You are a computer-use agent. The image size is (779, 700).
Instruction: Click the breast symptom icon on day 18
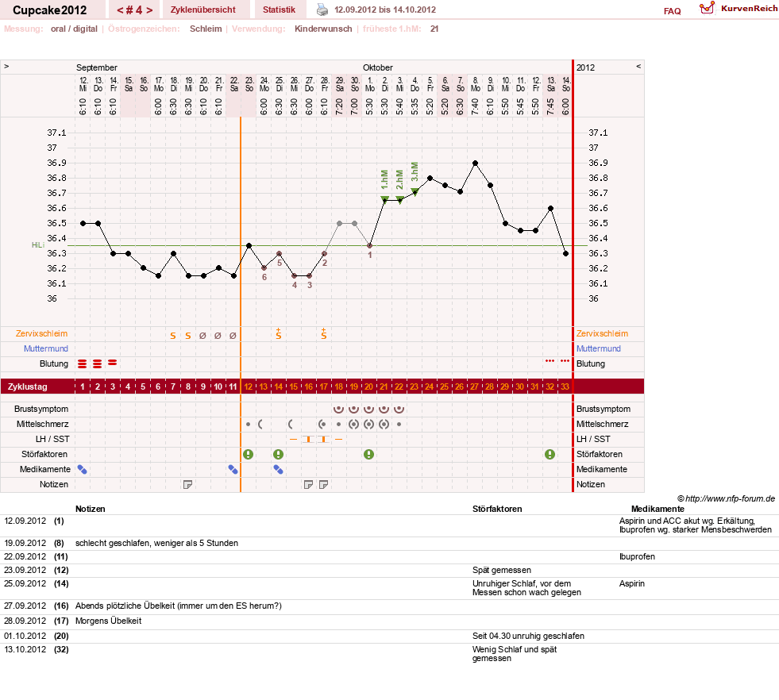pos(338,409)
